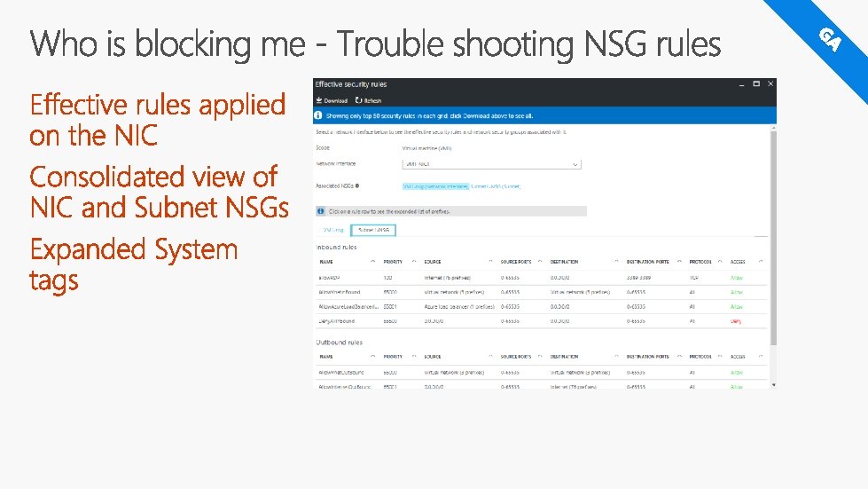Select the AllowAzureLoadBalancer inbound rule name
Screen dimensions: 868x489
(x=348, y=306)
